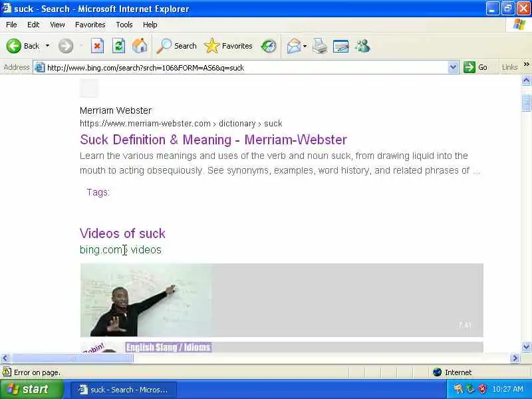Image resolution: width=532 pixels, height=399 pixels.
Task: Open the Search pane magnifier button
Action: pos(176,46)
